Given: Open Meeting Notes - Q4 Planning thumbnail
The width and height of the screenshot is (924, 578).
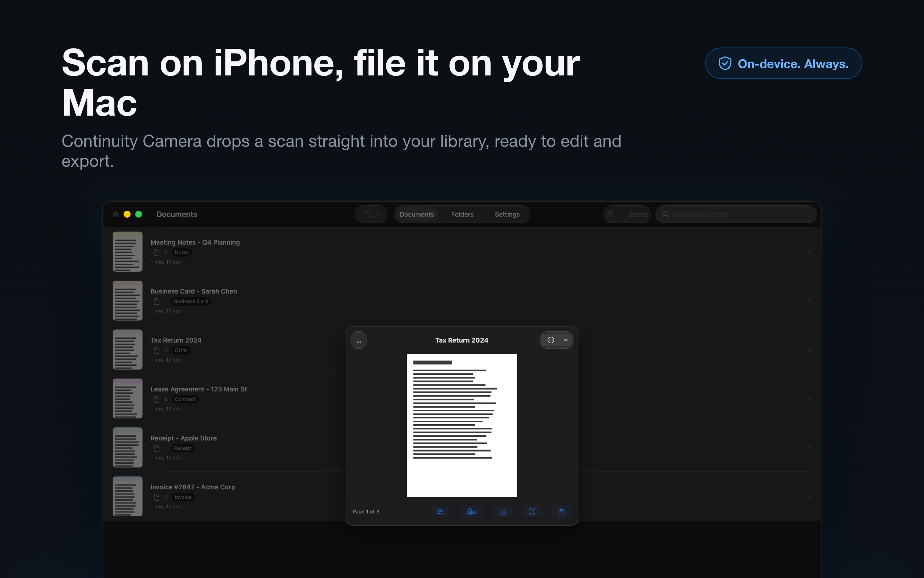Looking at the screenshot, I should tap(127, 251).
